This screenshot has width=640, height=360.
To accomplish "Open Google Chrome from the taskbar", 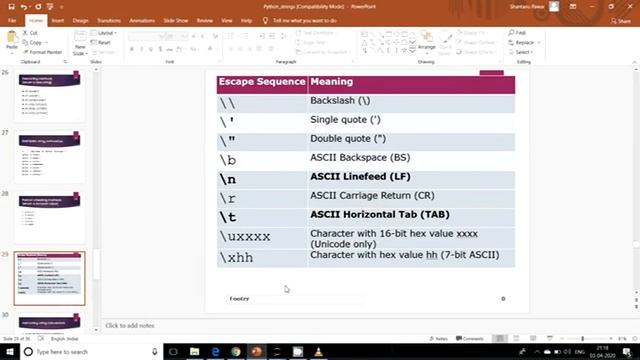I will tap(236, 351).
